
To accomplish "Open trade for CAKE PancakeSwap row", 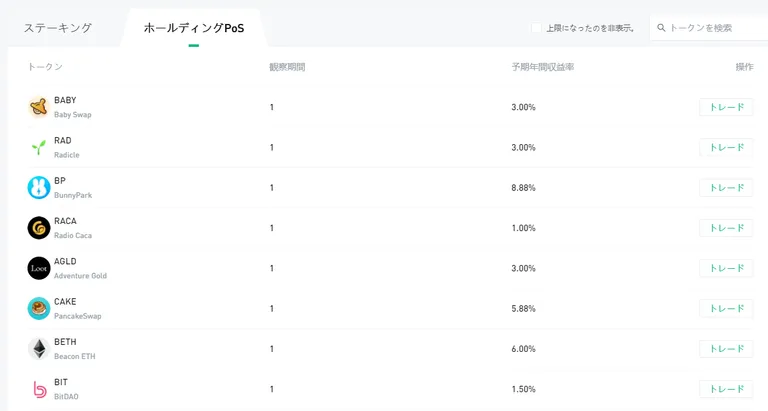I will (726, 309).
